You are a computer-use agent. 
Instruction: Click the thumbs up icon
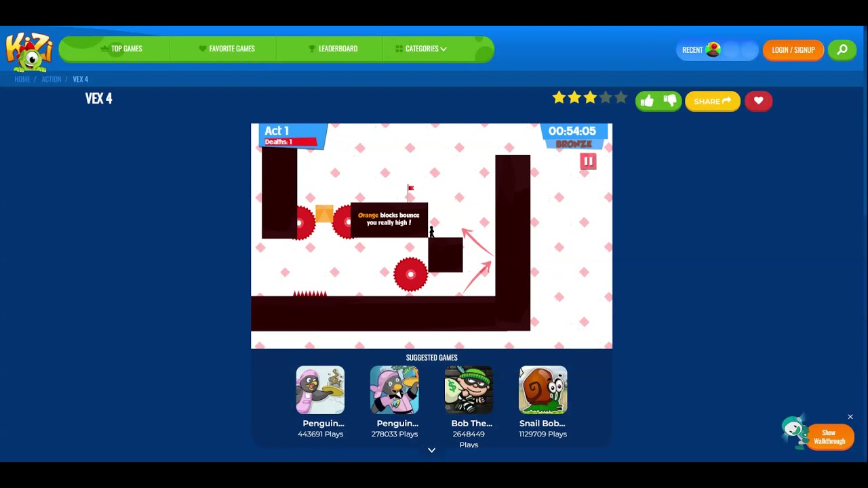pos(647,101)
